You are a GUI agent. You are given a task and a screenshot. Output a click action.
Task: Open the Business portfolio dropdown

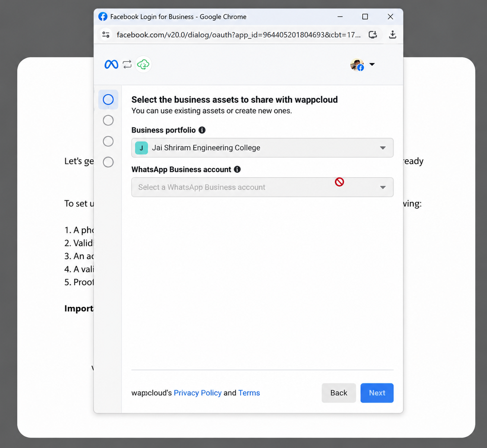pos(262,148)
